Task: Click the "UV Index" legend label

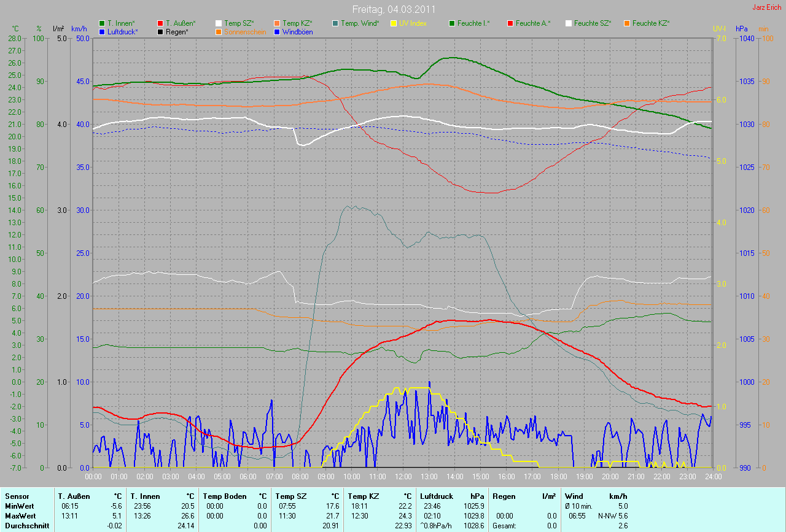Action: click(x=413, y=23)
